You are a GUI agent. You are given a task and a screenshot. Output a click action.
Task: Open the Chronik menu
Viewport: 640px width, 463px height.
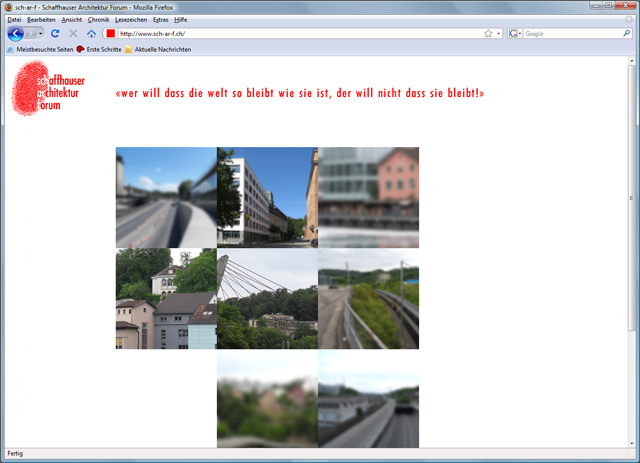pyautogui.click(x=98, y=19)
